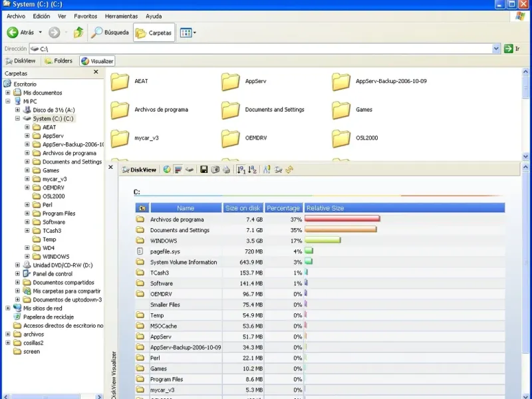Image resolution: width=532 pixels, height=399 pixels.
Task: Click the floppy disk save icon
Action: point(204,170)
